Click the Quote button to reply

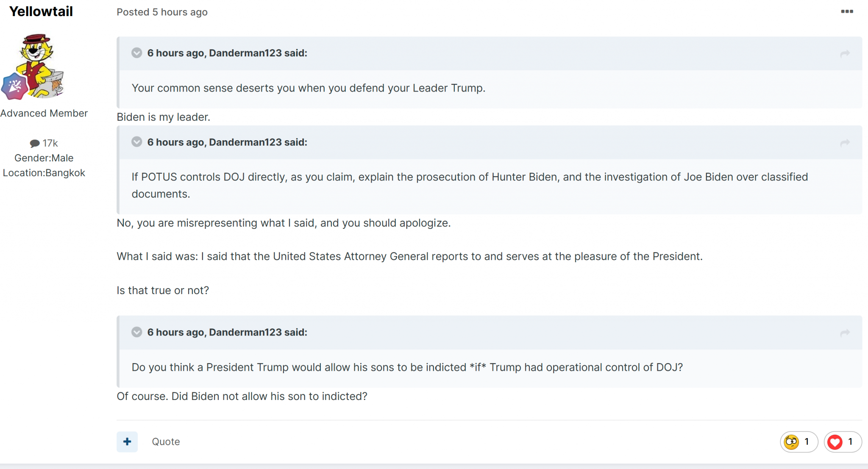click(x=166, y=442)
